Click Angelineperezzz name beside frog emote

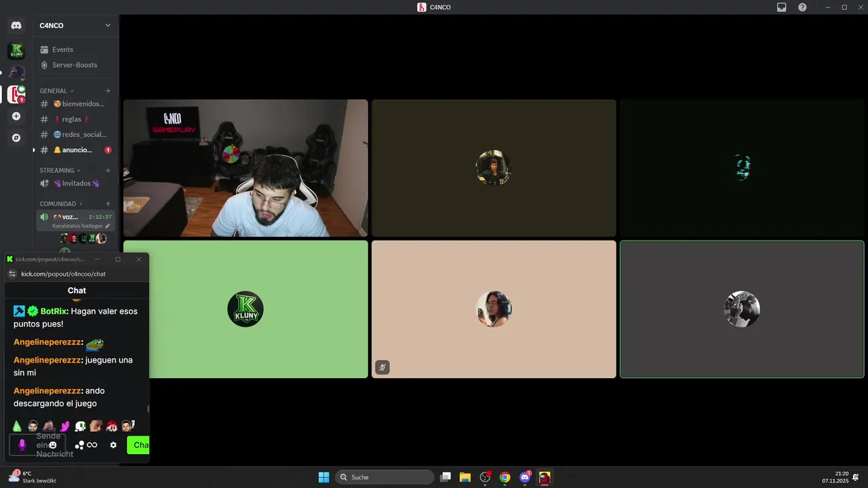(47, 342)
